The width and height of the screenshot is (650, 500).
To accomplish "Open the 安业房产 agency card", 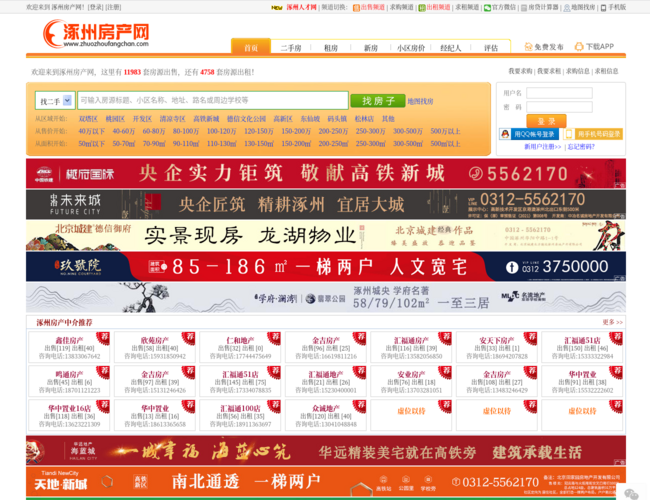I will (x=411, y=381).
